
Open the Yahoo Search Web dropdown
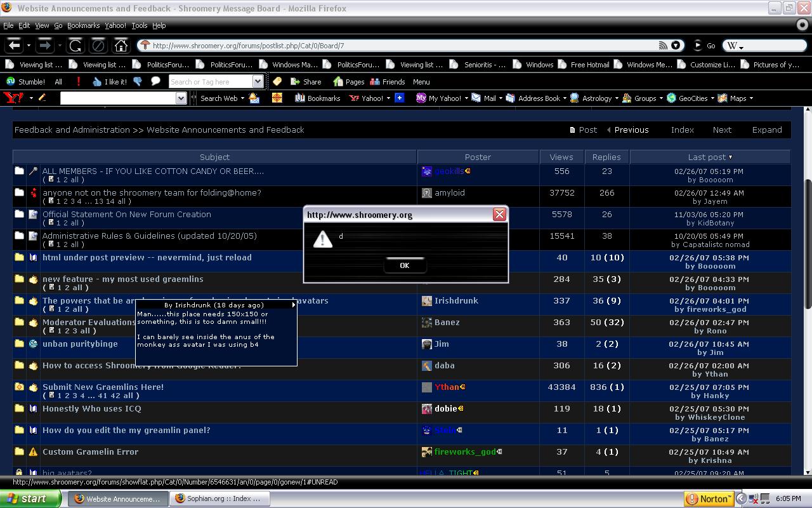242,98
